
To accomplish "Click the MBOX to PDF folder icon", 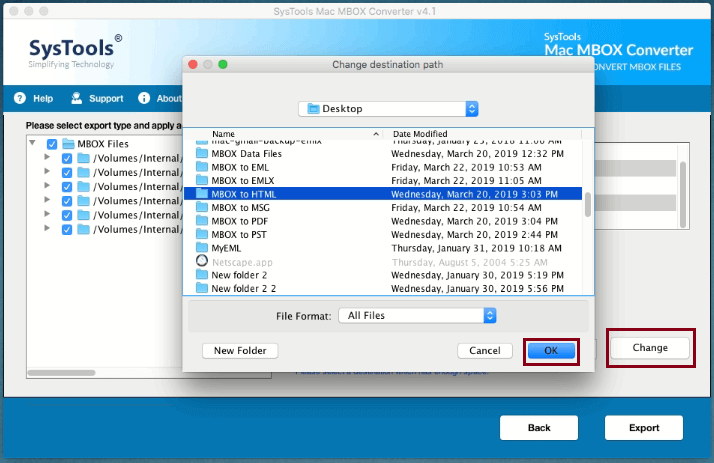I will [202, 221].
